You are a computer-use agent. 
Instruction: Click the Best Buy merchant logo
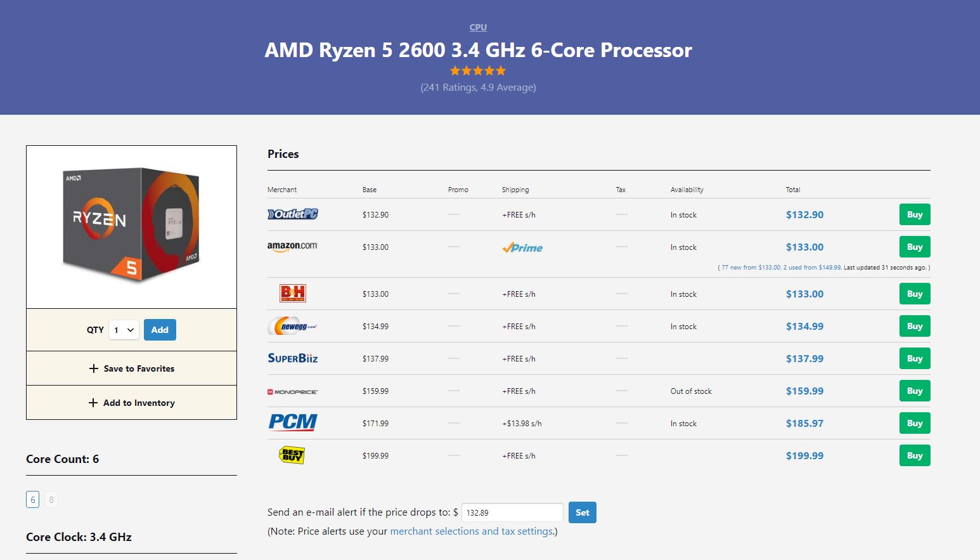tap(292, 455)
